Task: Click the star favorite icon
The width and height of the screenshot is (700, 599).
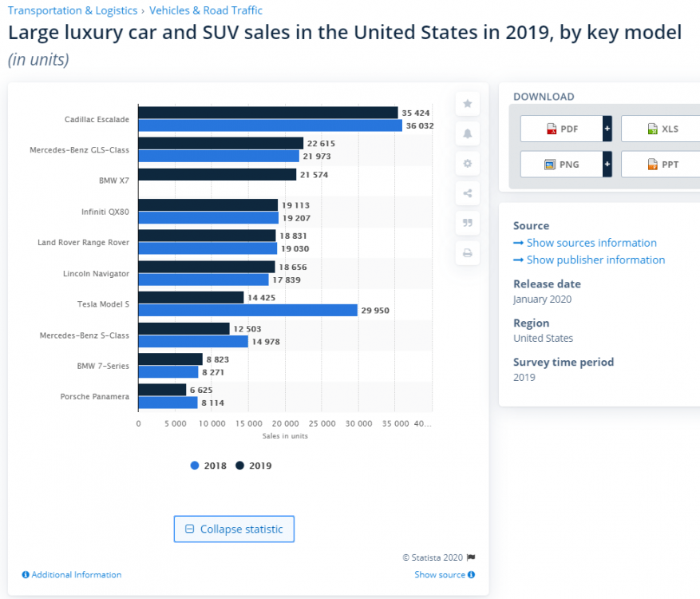Action: point(468,104)
